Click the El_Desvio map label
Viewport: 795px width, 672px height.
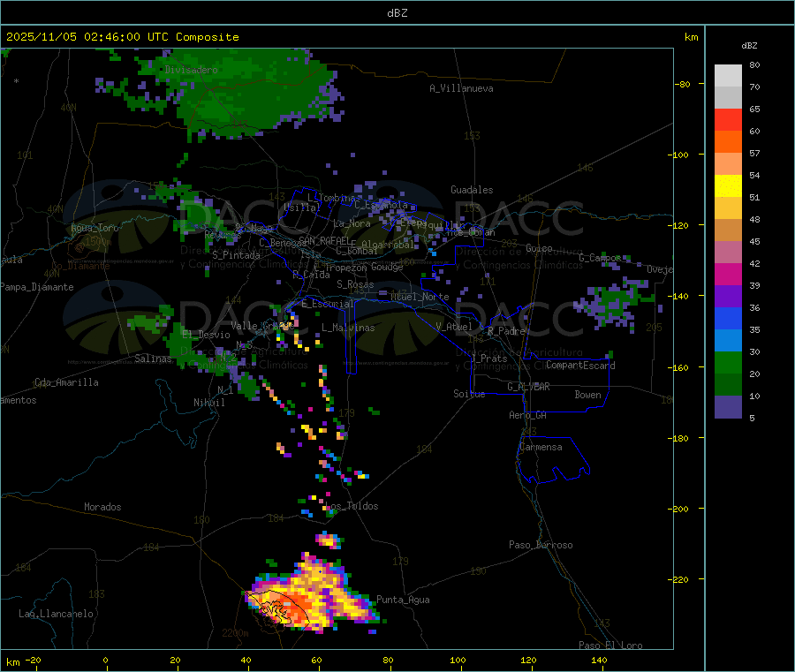206,335
